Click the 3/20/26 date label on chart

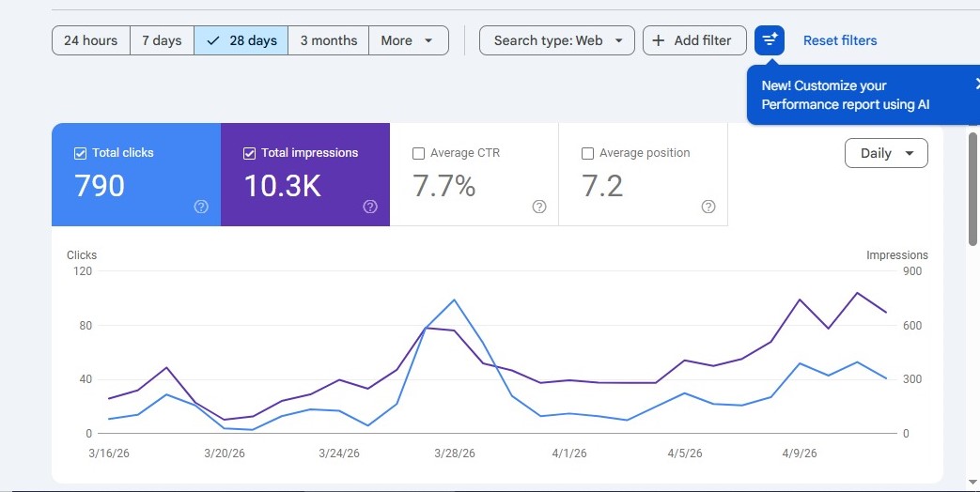point(225,454)
